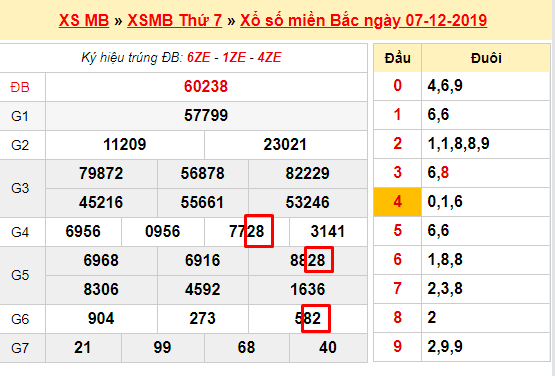This screenshot has height=376, width=555.
Task: Click the highlighted Đầu 4 cell
Action: (397, 202)
